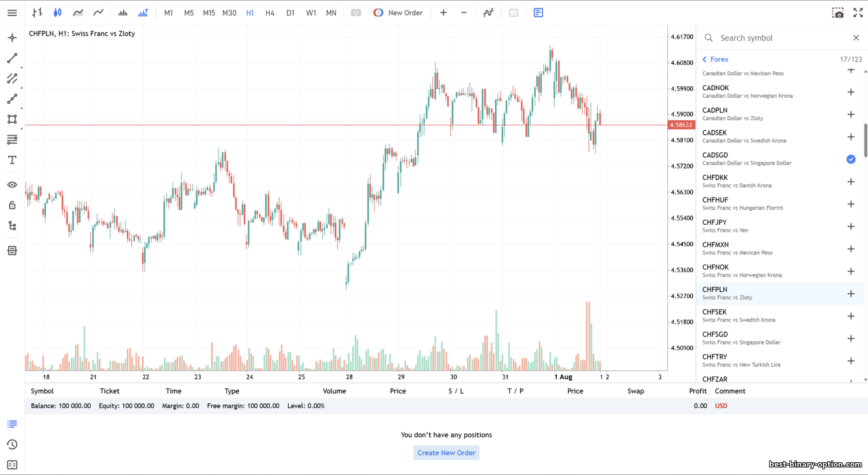Click the Create New Order button
The width and height of the screenshot is (868, 475).
pyautogui.click(x=446, y=453)
